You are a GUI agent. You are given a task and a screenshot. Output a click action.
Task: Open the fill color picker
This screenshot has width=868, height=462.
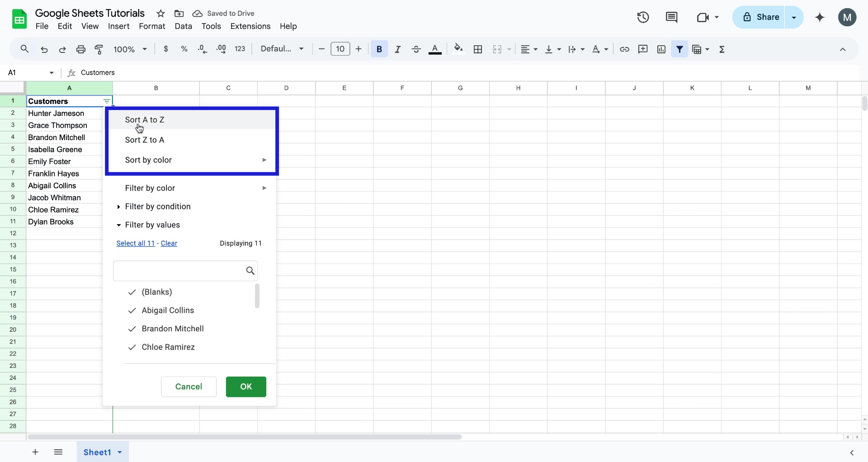coord(458,49)
